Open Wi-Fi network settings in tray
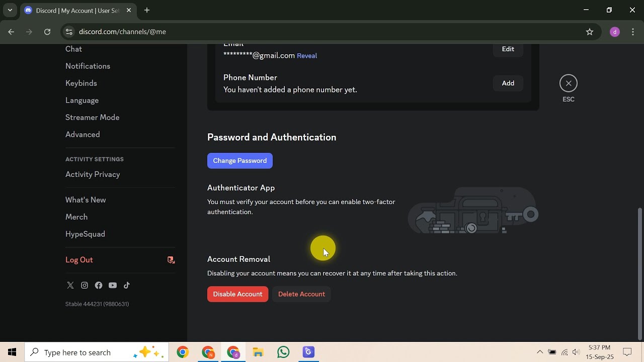Screen dimensions: 644x362 565,352
